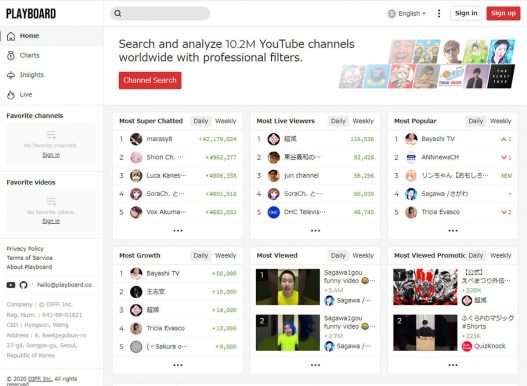Switch Most Super Chatted to Weekly
Screen dimensions: 527x386
(226, 121)
